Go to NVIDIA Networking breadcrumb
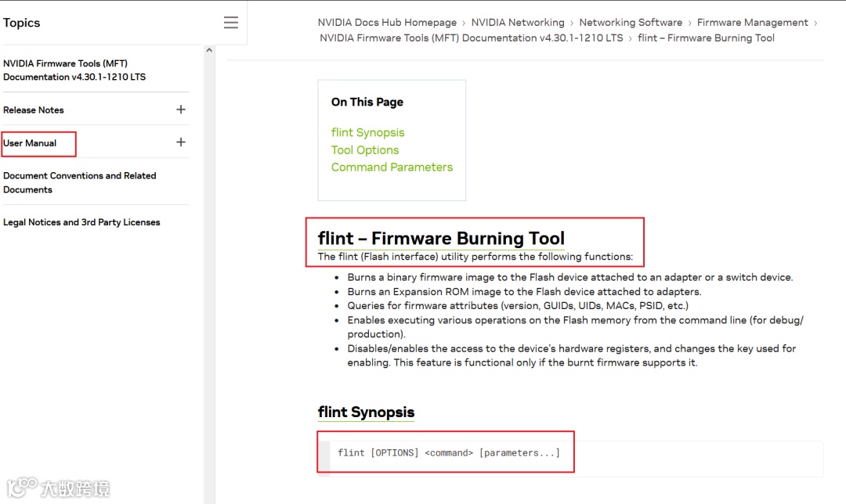Screen dimensions: 846x504 (x=518, y=22)
